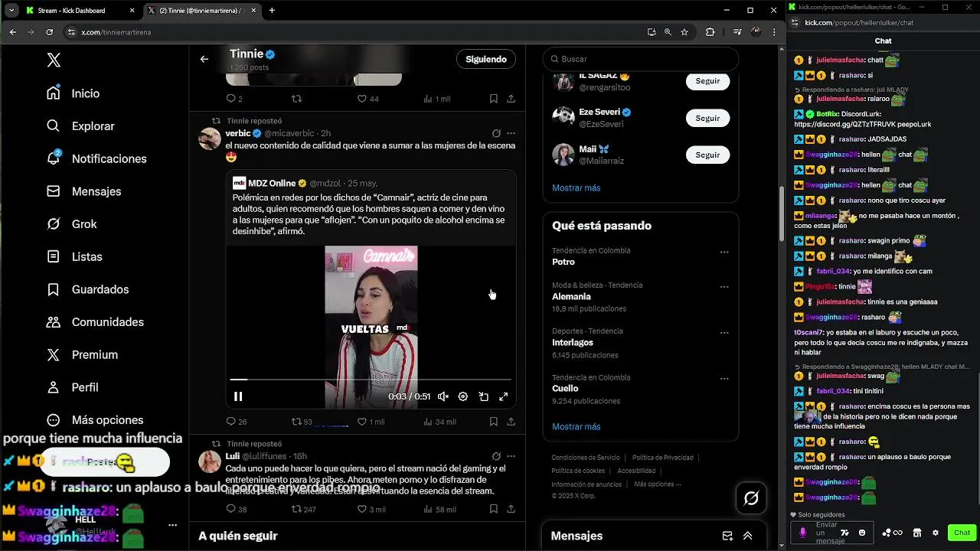Click the X logo in the sidebar
980x551 pixels.
point(54,60)
